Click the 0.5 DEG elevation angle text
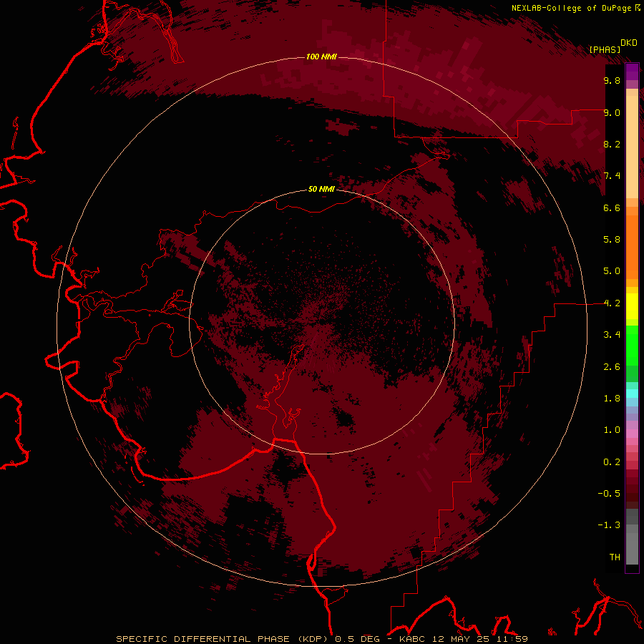 point(356,639)
